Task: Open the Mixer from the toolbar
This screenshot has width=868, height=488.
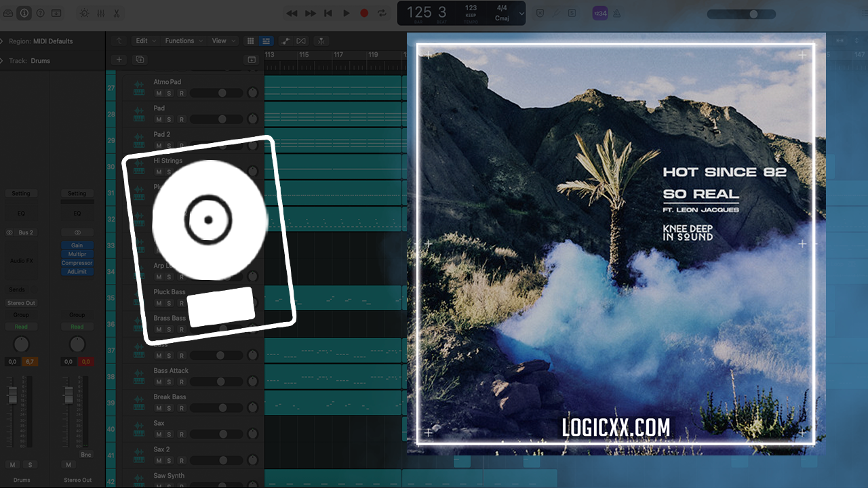Action: [100, 13]
